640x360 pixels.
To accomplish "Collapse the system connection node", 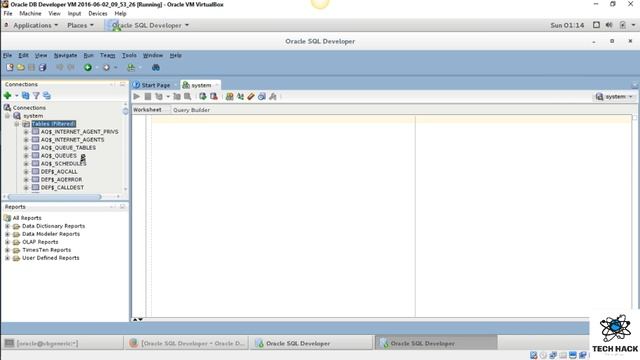I will pos(7,116).
